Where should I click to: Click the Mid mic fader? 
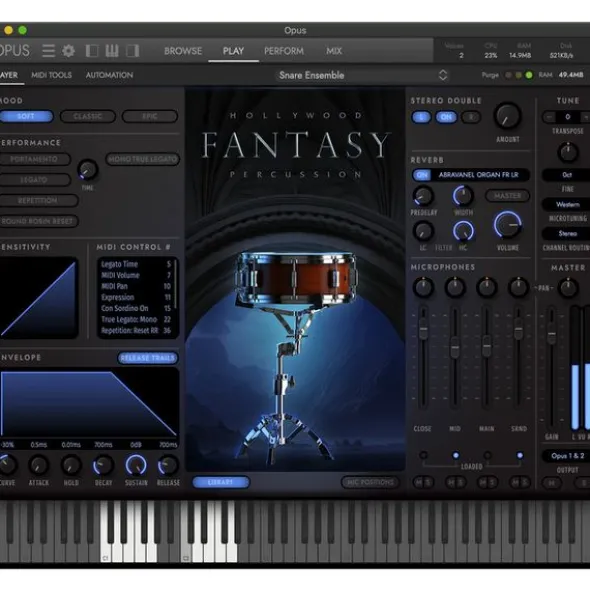(455, 347)
